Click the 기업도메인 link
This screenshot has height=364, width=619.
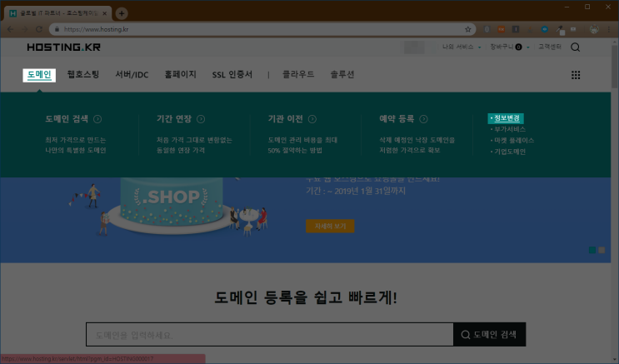[x=508, y=152]
